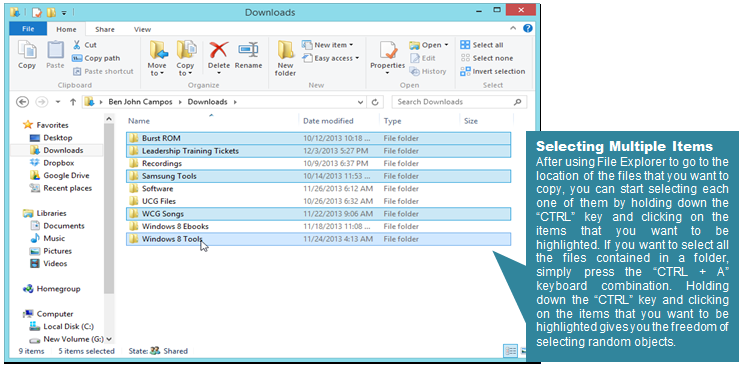Click the Properties icon
This screenshot has height=368, width=742.
pyautogui.click(x=388, y=51)
